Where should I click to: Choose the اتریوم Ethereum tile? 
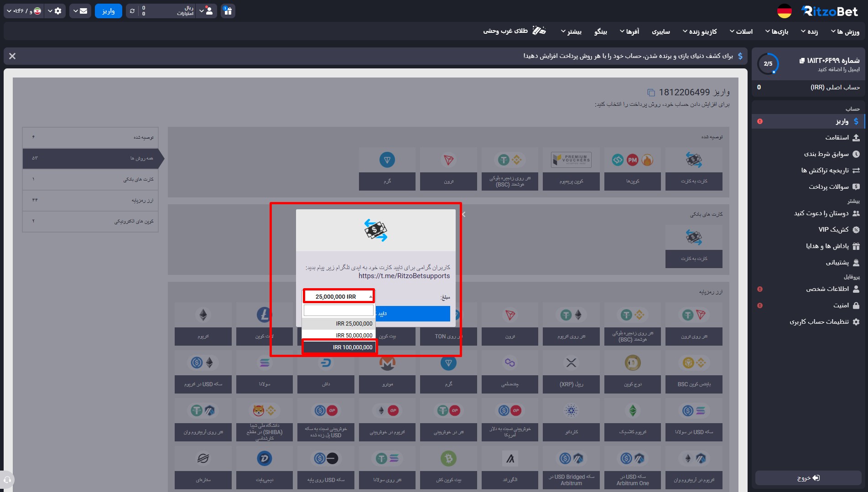203,324
